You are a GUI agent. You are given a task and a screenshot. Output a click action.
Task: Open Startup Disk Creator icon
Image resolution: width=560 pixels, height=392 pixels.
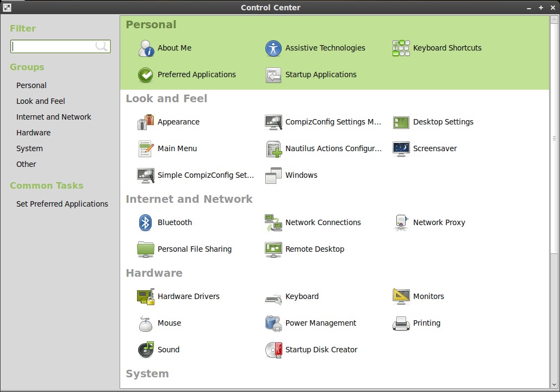[273, 350]
